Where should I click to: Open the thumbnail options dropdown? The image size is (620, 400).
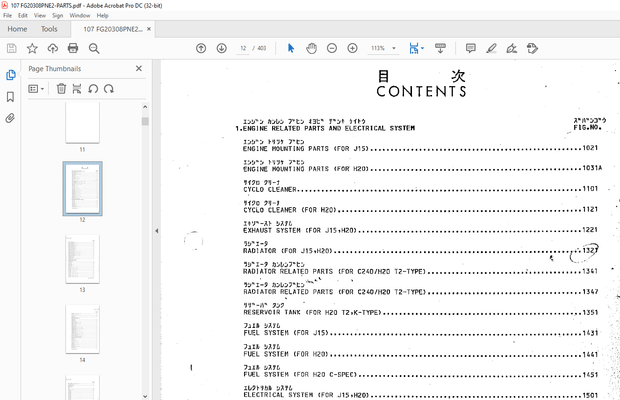coord(36,89)
